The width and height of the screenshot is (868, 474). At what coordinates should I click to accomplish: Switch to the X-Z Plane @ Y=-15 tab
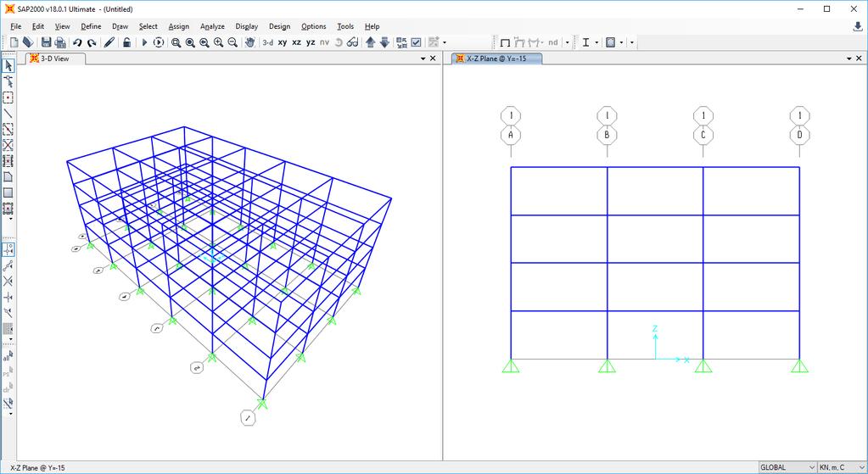pyautogui.click(x=496, y=58)
